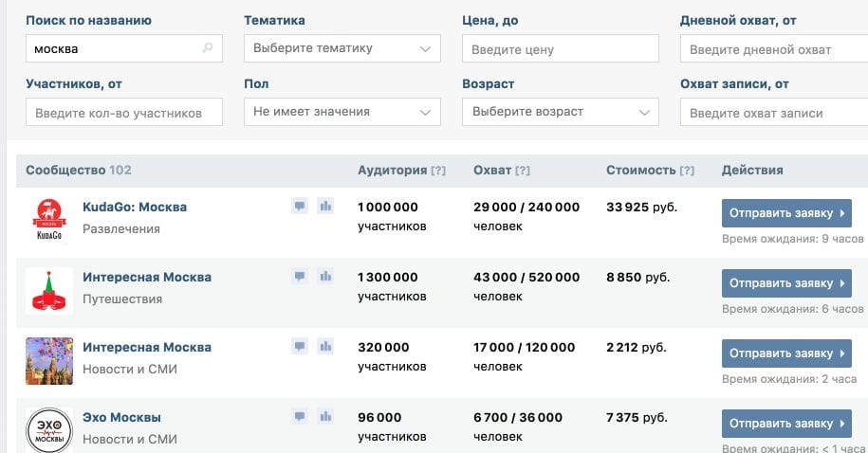Open the Интересная Москва Путешествия red tower avatar
This screenshot has height=453, width=868.
click(49, 291)
